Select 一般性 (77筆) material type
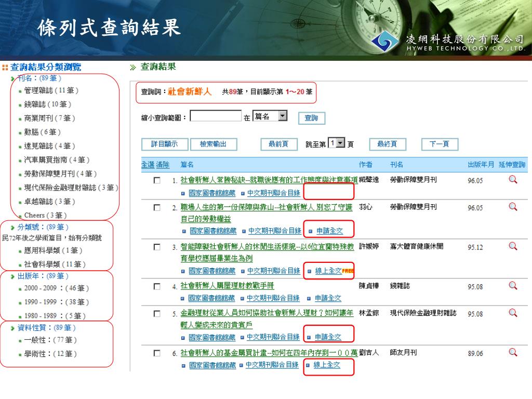Viewport: 532px width, 399px height. [50, 340]
